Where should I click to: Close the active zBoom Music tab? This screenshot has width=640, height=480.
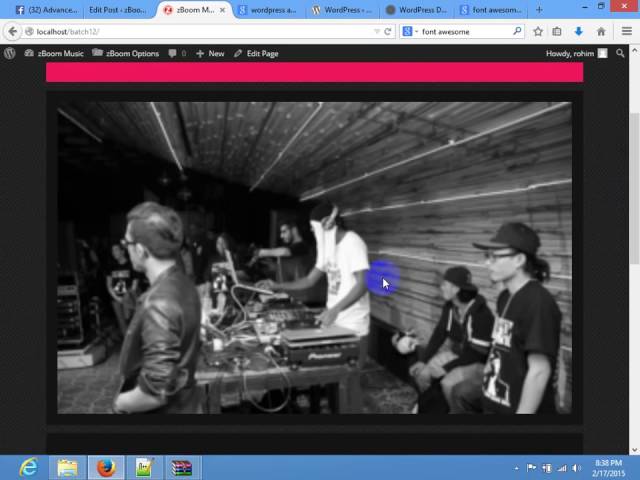click(223, 10)
